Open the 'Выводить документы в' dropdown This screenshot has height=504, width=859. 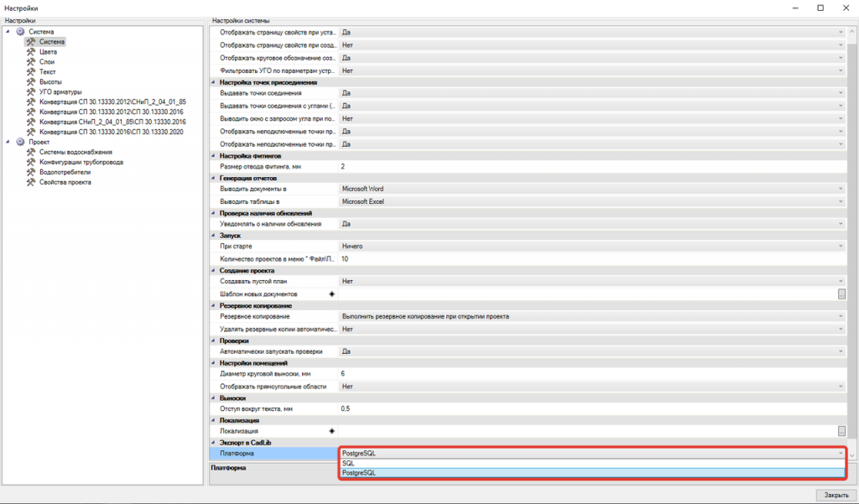(x=842, y=188)
